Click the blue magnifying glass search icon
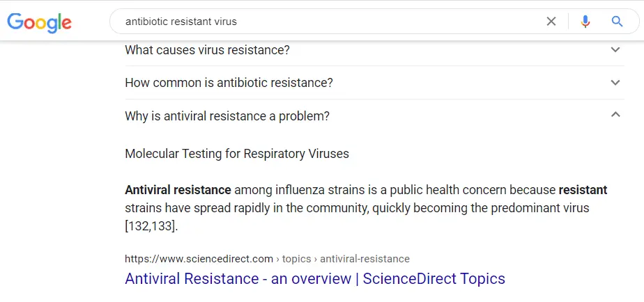Screen dimensions: 644x302 (617, 22)
